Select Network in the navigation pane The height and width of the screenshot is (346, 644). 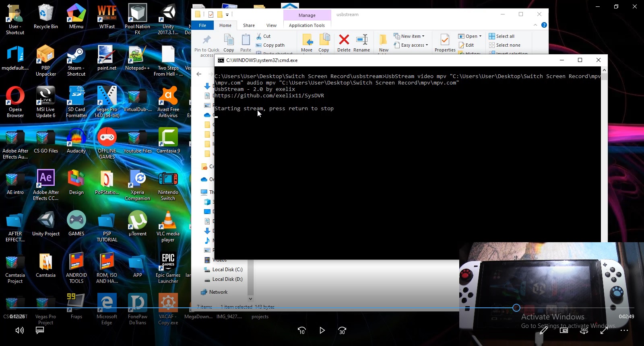(x=215, y=292)
